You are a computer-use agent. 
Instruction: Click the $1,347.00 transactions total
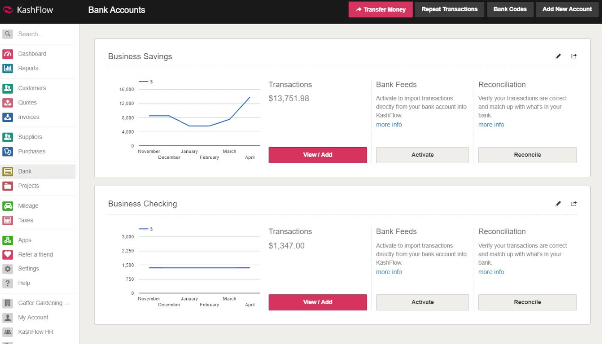[286, 245]
